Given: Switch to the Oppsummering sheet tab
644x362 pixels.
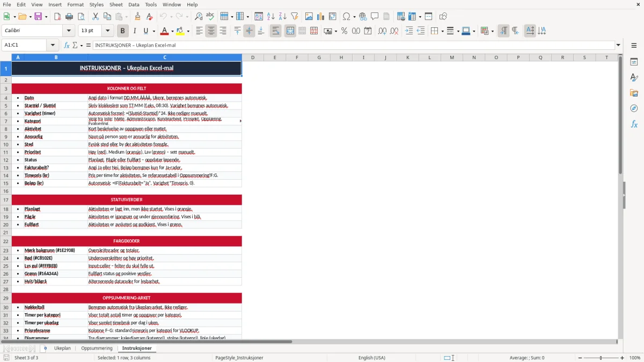Looking at the screenshot, I should tap(97, 348).
